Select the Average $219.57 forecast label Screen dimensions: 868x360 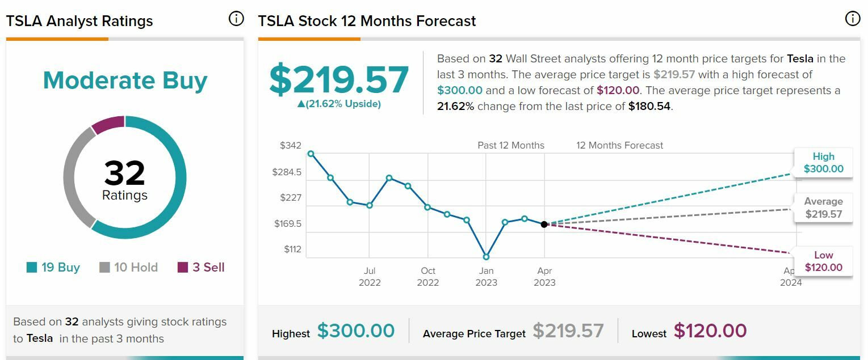(x=823, y=208)
